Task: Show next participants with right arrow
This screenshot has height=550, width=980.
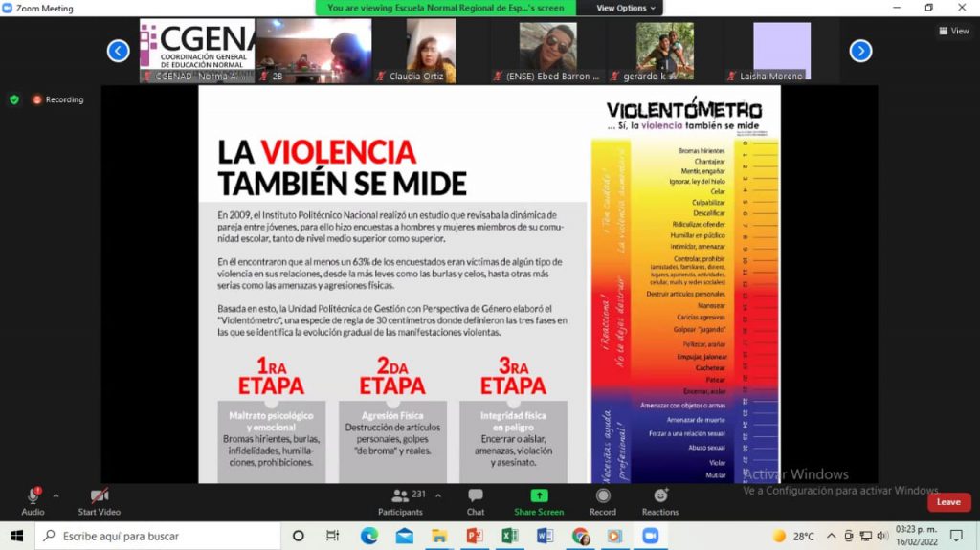Action: coord(860,51)
